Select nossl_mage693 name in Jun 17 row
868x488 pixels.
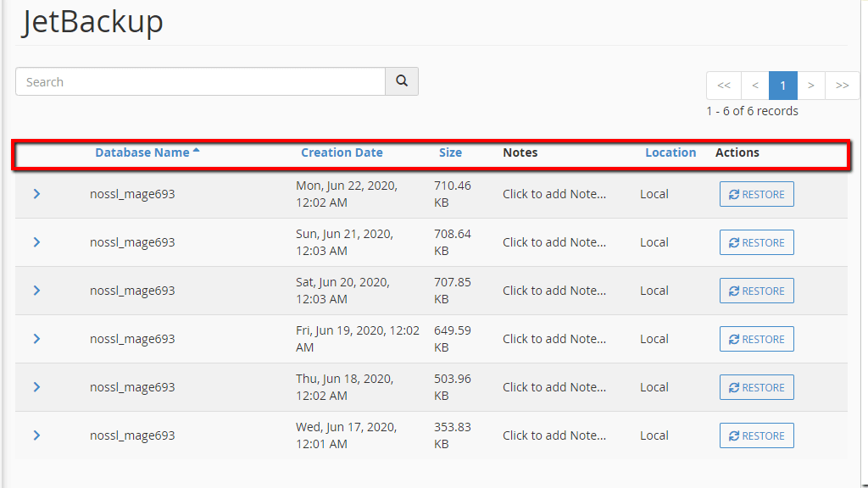[x=132, y=435]
